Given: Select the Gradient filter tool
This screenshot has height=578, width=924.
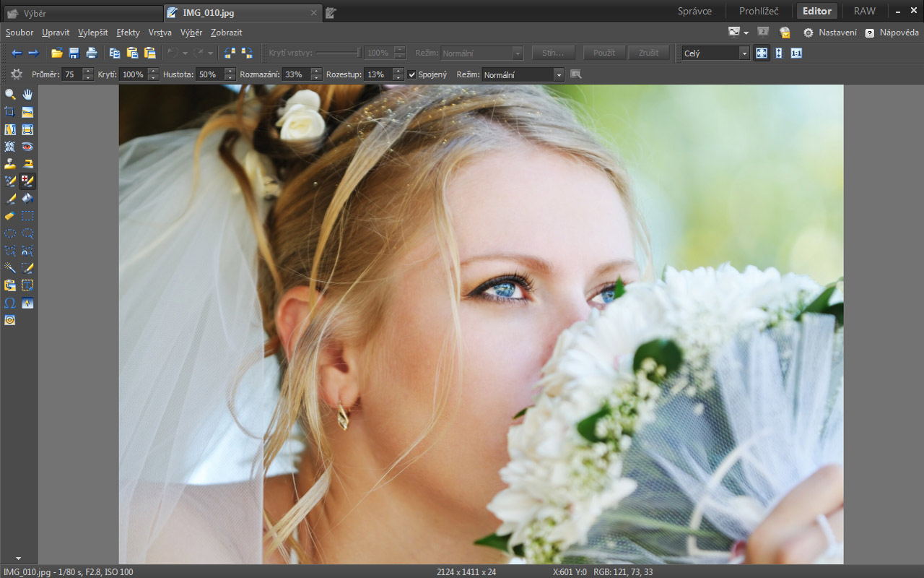Looking at the screenshot, I should click(x=27, y=303).
